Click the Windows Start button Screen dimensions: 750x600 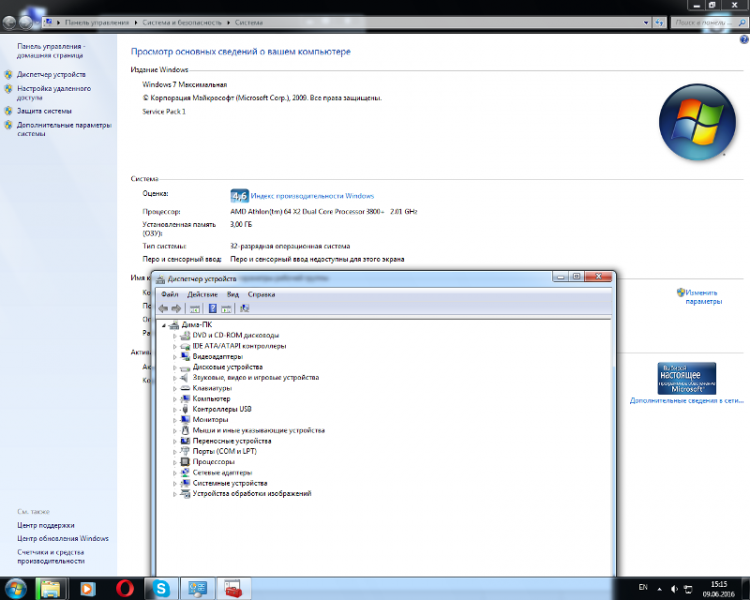coord(17,587)
